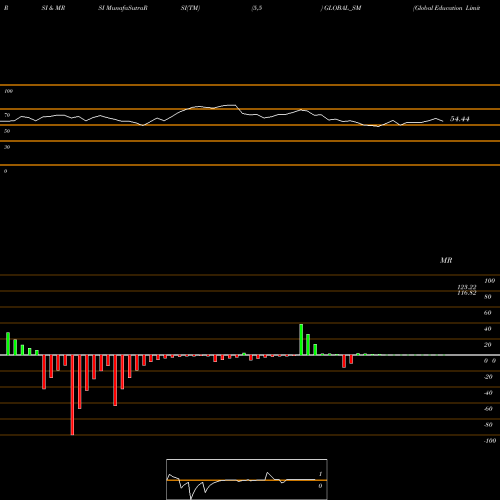Click the RSI axis label 30
This screenshot has height=500, width=500.
pyautogui.click(x=7, y=147)
